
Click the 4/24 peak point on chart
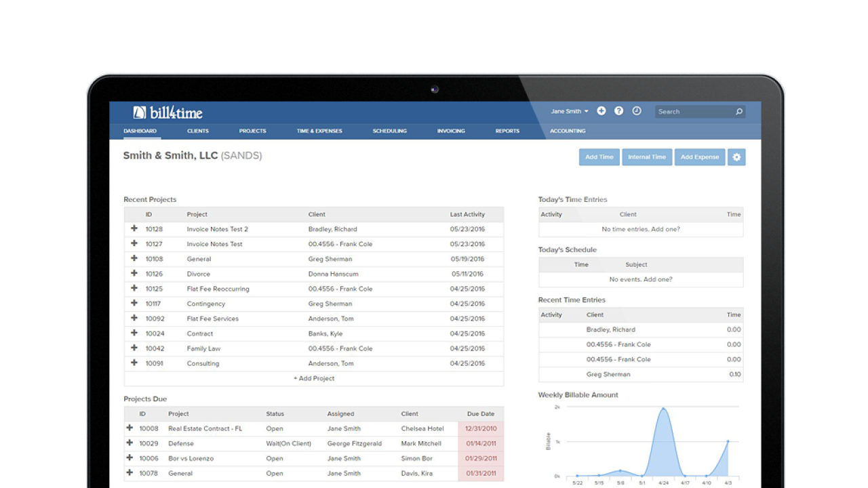coord(663,409)
